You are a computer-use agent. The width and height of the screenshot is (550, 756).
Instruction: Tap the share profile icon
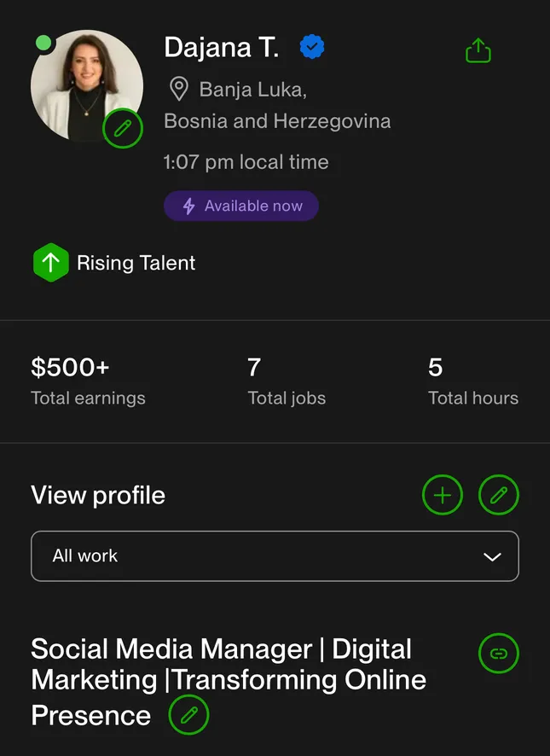pyautogui.click(x=478, y=50)
